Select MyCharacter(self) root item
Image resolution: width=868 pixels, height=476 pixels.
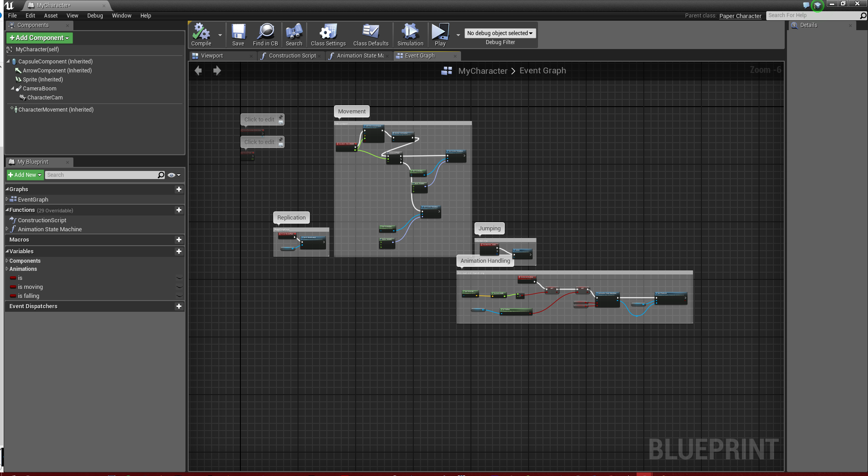click(37, 49)
